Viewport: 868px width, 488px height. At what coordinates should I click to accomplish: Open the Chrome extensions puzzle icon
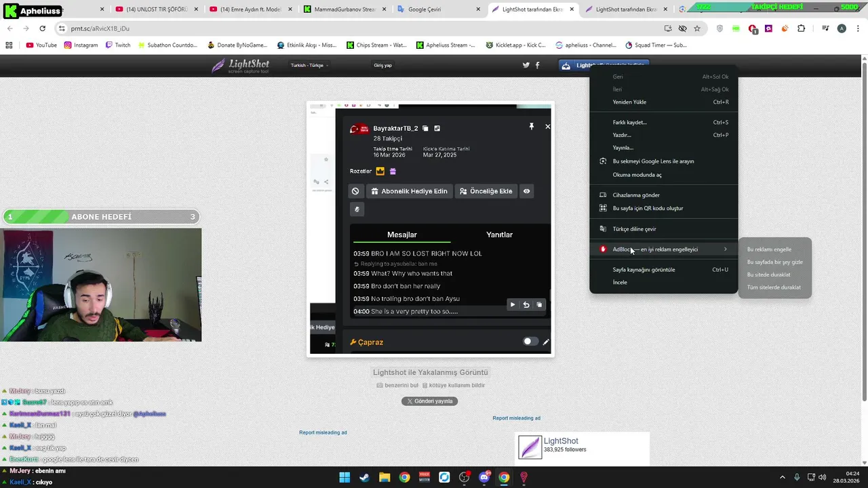pyautogui.click(x=802, y=28)
